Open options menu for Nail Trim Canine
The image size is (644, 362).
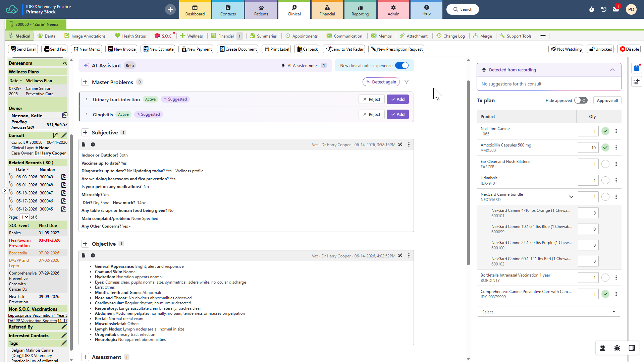click(616, 131)
